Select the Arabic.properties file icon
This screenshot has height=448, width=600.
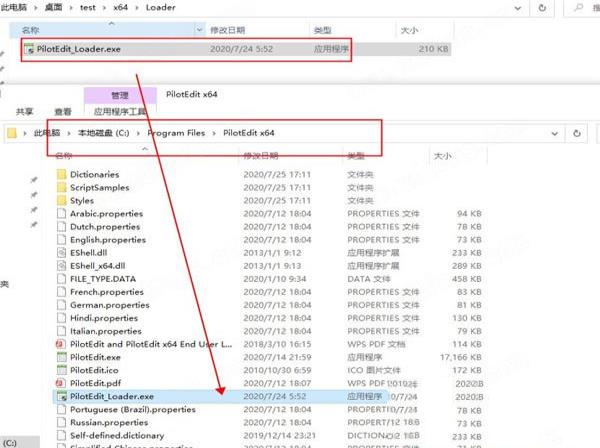61,213
